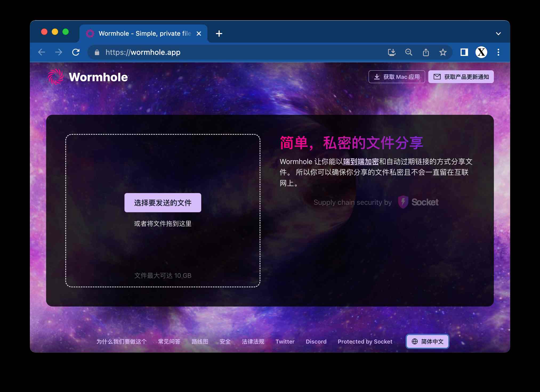
Task: Click the share page icon
Action: (426, 52)
